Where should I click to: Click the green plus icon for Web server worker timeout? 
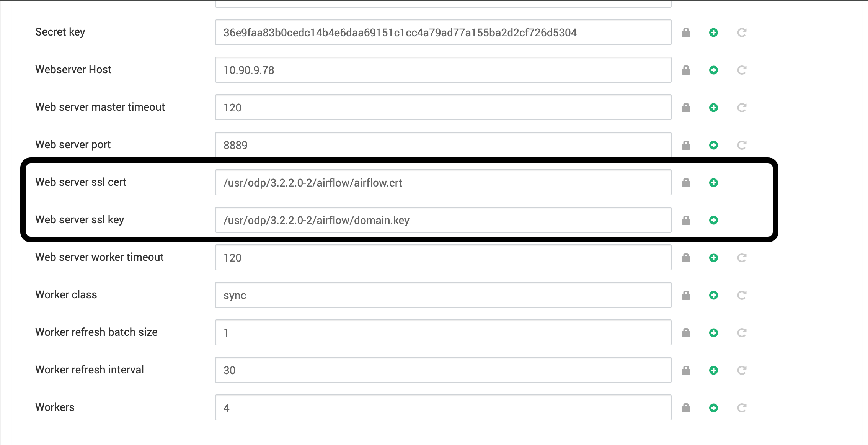click(713, 258)
